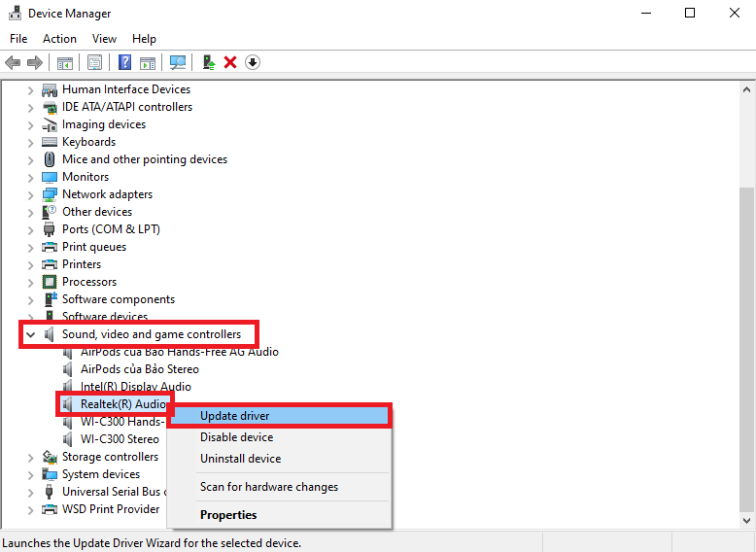Click the vertical scrollbar thumb
The height and width of the screenshot is (552, 756).
(x=746, y=350)
